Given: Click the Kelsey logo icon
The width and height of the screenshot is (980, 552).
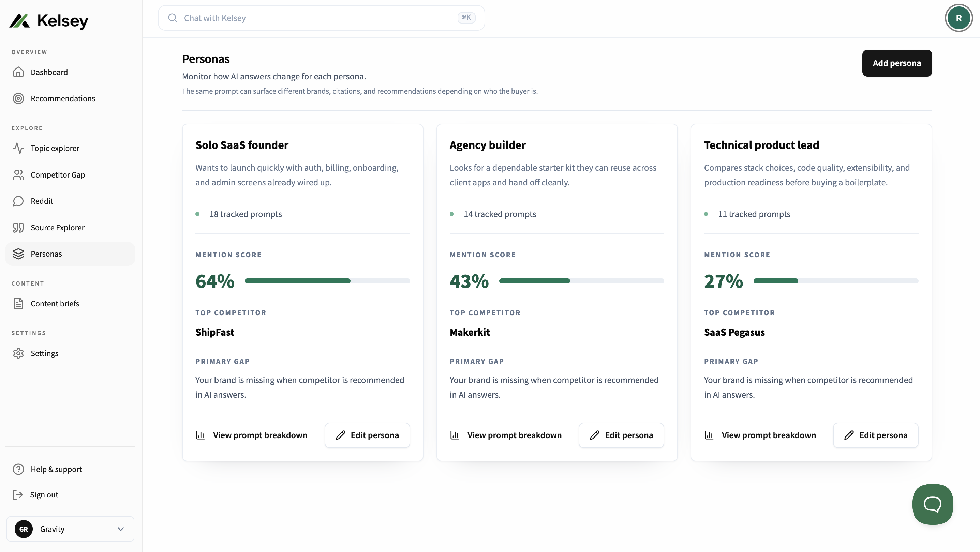Looking at the screenshot, I should coord(19,20).
